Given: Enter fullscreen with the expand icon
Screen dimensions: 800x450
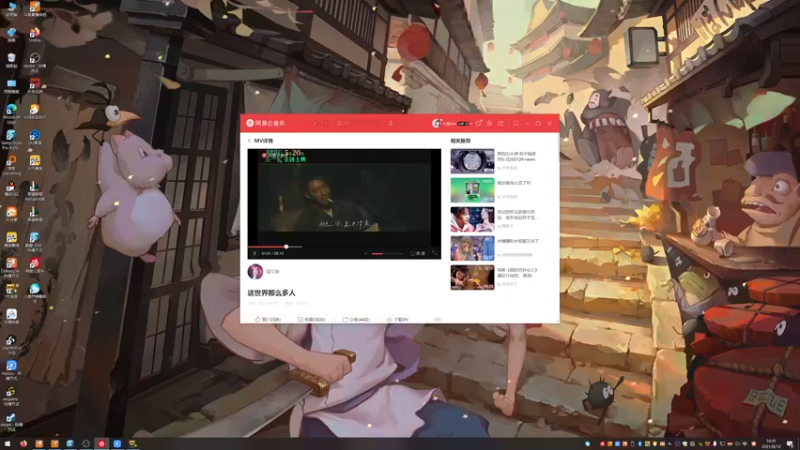Looking at the screenshot, I should 435,253.
